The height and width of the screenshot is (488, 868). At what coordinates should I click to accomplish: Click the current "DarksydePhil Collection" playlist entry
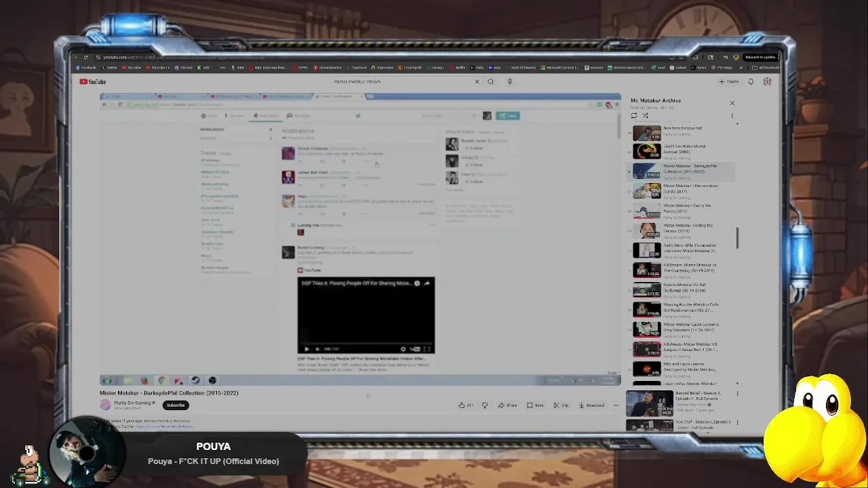[x=681, y=171]
